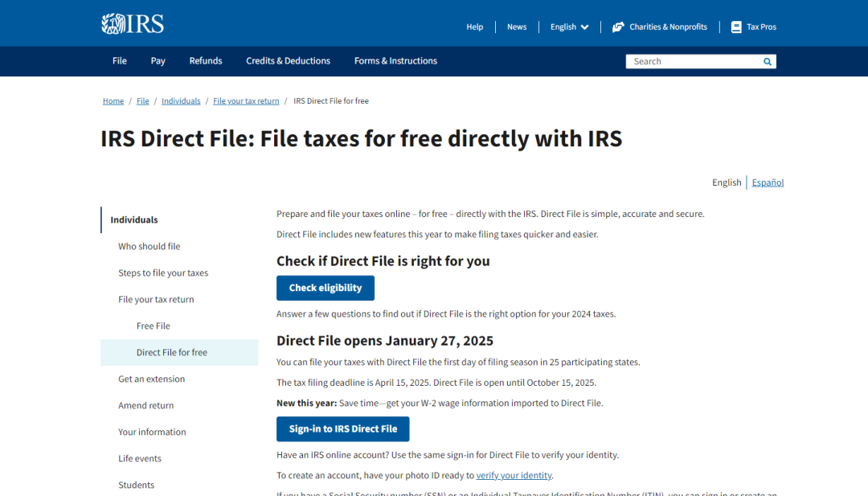Viewport: 868px width, 496px height.
Task: Open the Pay menu
Action: [158, 61]
